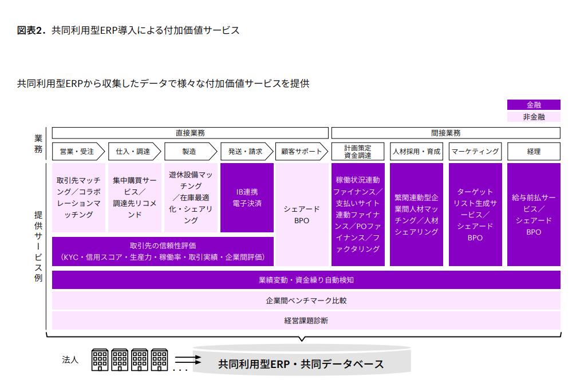584x392 pixels.
Task: Select the 製造 process arrow
Action: click(x=190, y=152)
